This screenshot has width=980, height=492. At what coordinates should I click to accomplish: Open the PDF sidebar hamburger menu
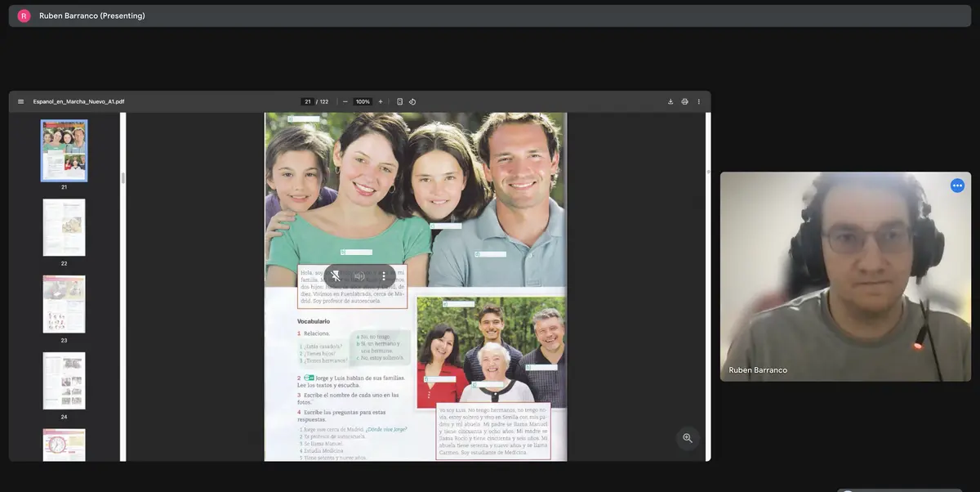pos(20,101)
